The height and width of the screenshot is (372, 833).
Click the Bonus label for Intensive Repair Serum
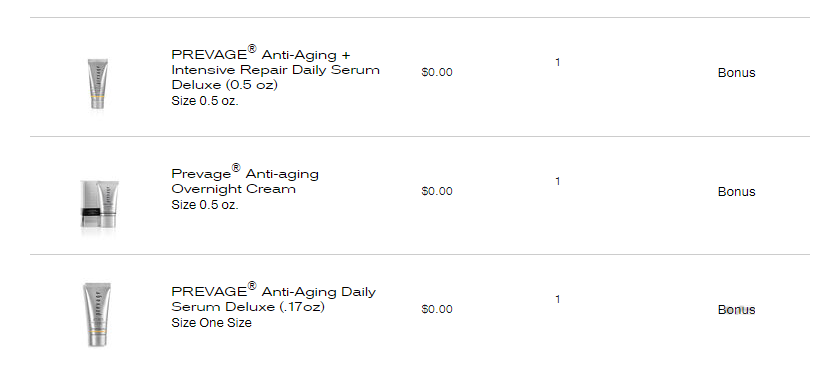[736, 73]
